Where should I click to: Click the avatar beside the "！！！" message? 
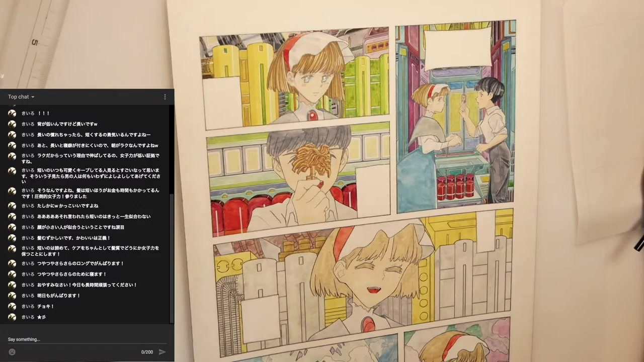point(12,113)
